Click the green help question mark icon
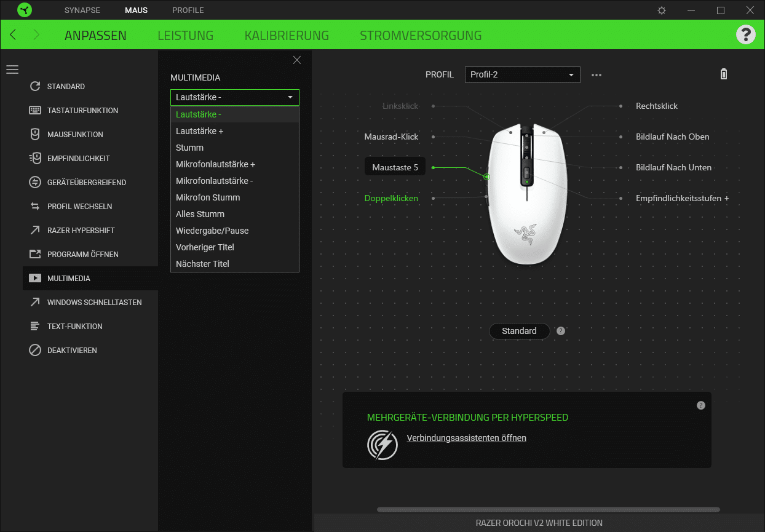Image resolution: width=765 pixels, height=532 pixels. click(745, 34)
